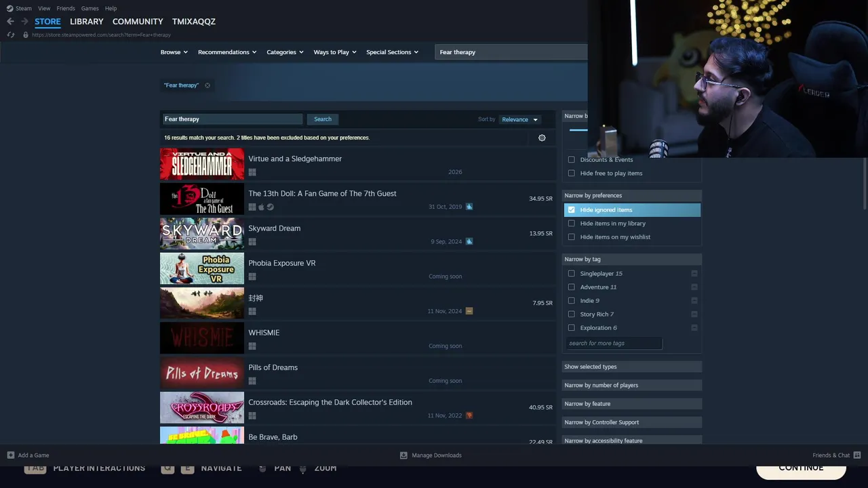Click the padlock icon beside the URL
The width and height of the screenshot is (868, 488).
(x=26, y=35)
